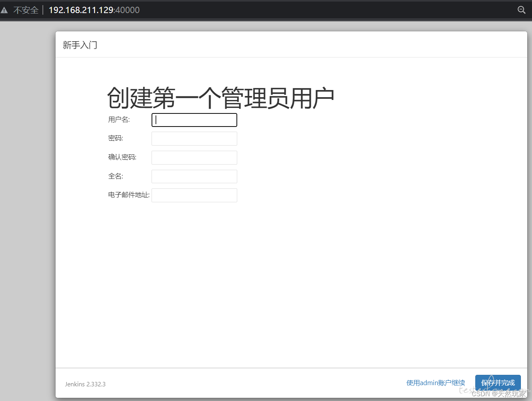Viewport: 532px width, 401px height.
Task: Click the 不安全 security label in address bar
Action: click(x=26, y=10)
